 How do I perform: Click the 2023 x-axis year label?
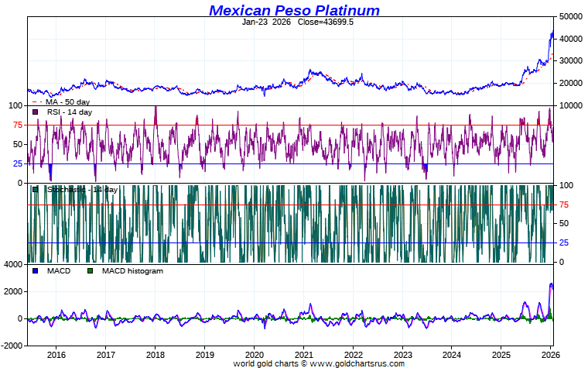pyautogui.click(x=403, y=355)
